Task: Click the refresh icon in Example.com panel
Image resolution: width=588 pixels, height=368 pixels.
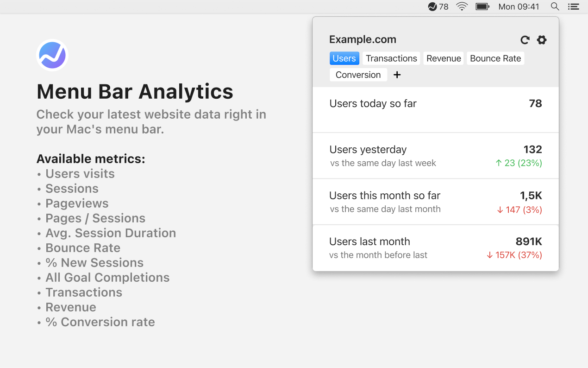Action: (525, 40)
